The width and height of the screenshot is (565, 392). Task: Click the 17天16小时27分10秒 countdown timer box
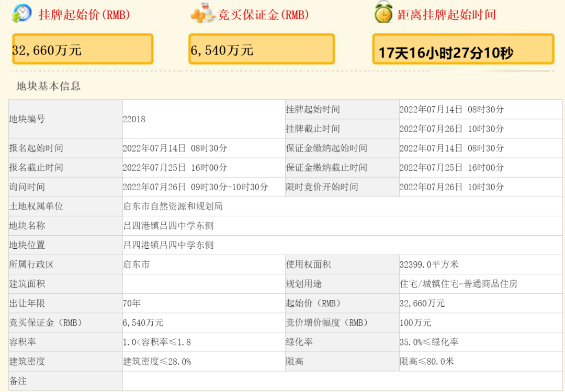click(x=463, y=49)
